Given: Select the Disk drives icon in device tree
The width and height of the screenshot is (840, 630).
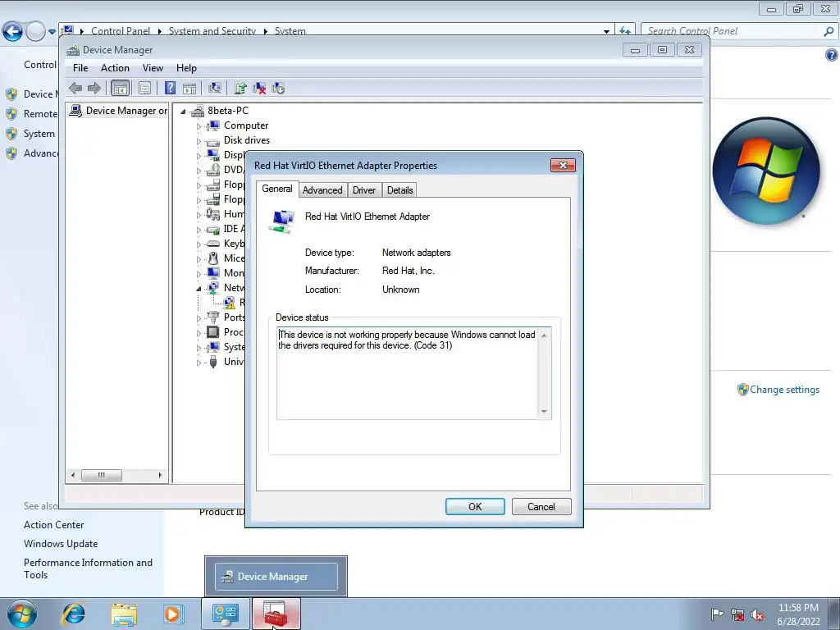Looking at the screenshot, I should pyautogui.click(x=213, y=141).
